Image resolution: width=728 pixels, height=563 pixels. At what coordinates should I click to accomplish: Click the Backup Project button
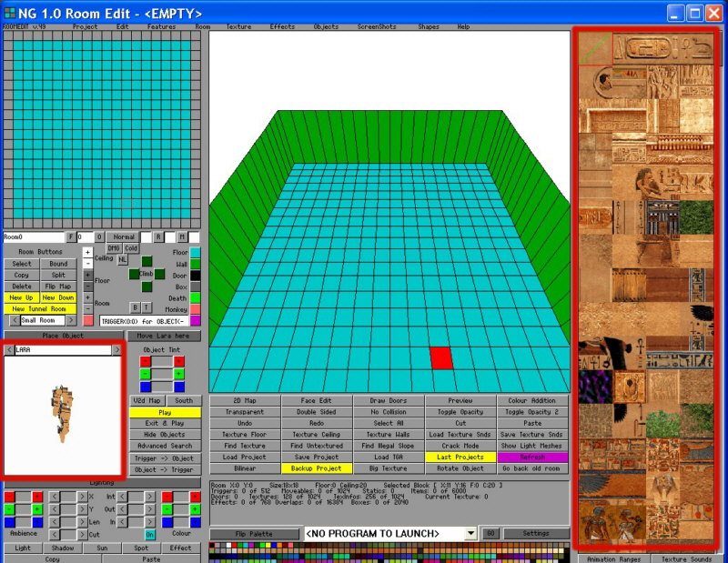pos(316,467)
